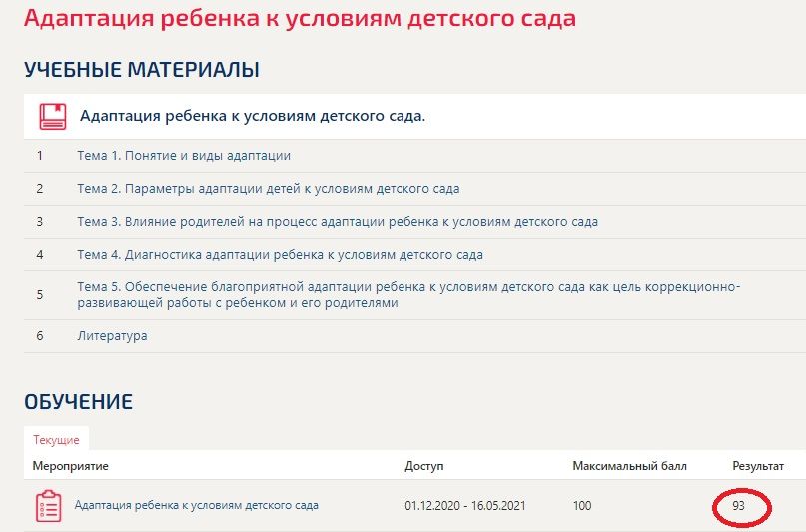This screenshot has height=532, width=806.
Task: Click the Максимальный балл column header
Action: 629,466
